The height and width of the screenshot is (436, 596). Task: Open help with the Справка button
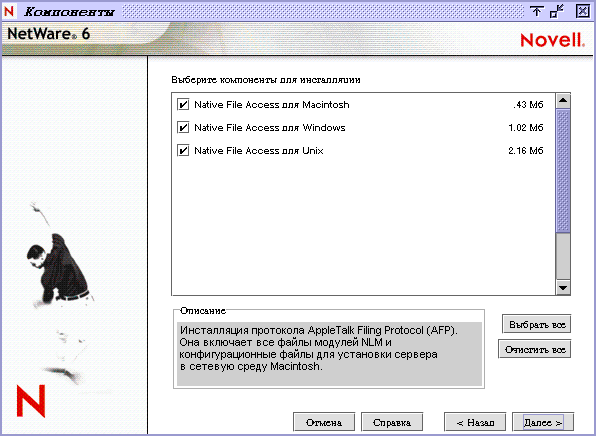point(392,422)
